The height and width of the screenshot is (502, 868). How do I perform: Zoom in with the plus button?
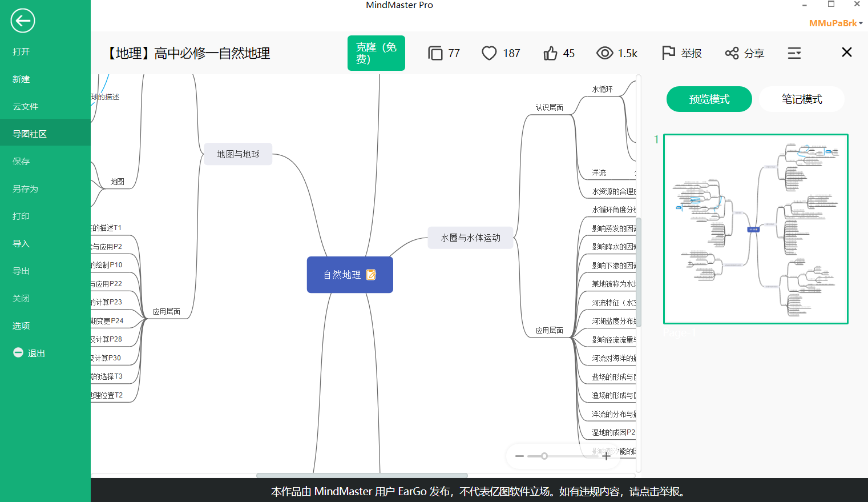coord(606,456)
